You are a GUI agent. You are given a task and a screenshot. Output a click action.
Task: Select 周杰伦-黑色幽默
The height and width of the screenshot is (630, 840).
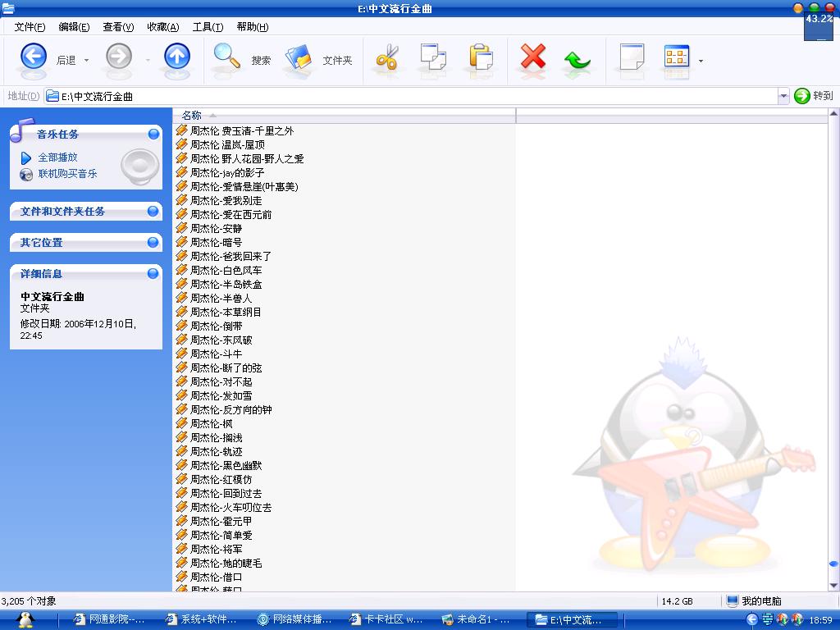226,465
